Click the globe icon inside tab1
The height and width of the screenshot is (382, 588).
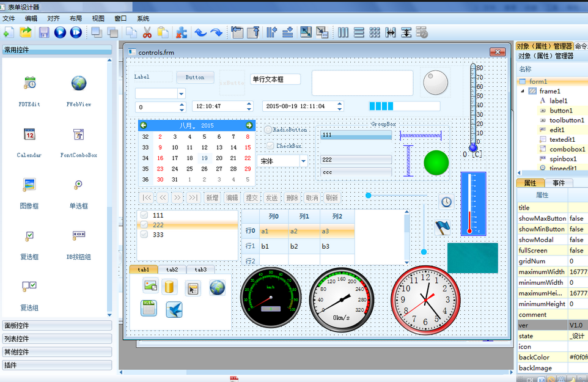tap(218, 288)
